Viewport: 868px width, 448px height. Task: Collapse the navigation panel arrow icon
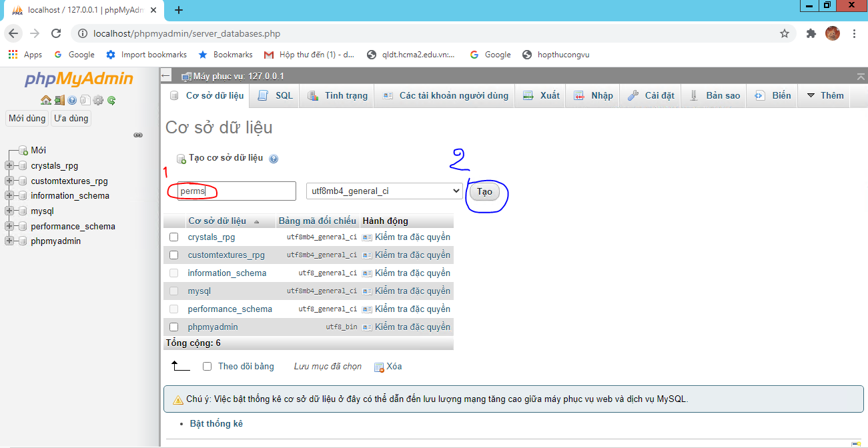[x=167, y=76]
